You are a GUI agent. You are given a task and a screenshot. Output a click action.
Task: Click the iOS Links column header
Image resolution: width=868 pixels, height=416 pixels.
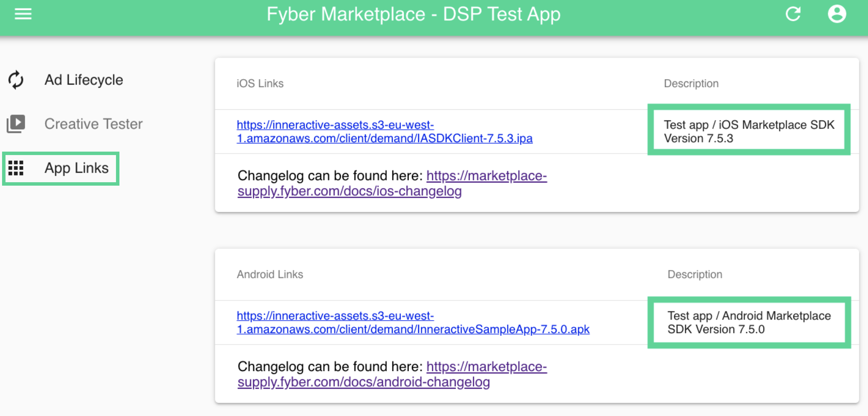pos(260,84)
